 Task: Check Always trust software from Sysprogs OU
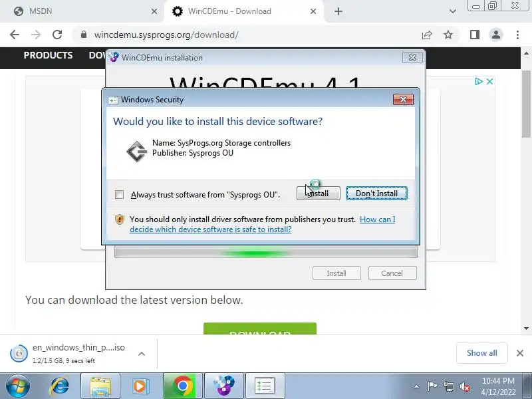pyautogui.click(x=119, y=194)
